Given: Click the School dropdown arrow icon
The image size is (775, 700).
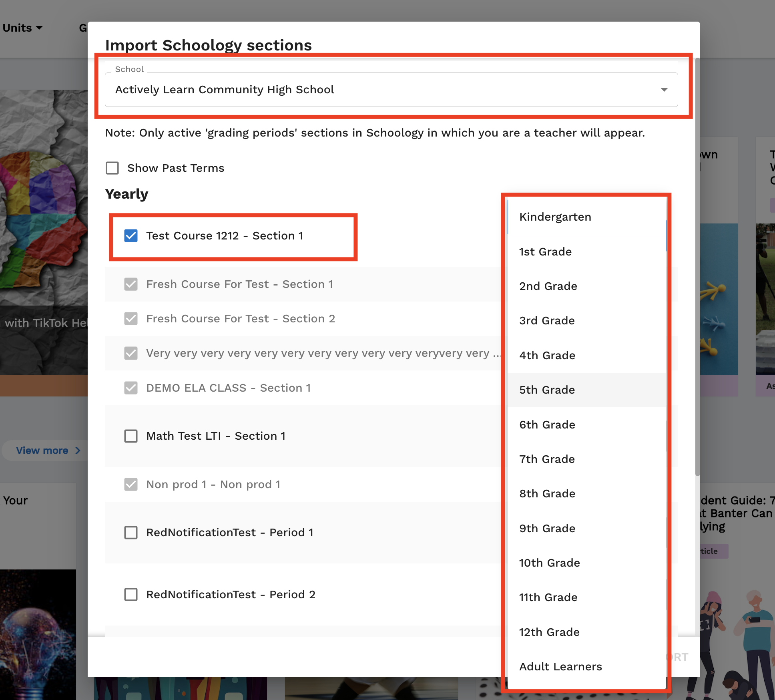Looking at the screenshot, I should pyautogui.click(x=664, y=90).
